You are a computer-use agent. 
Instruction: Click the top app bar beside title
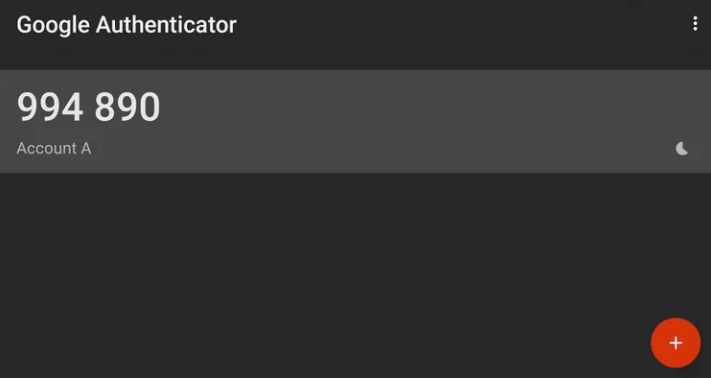point(453,24)
